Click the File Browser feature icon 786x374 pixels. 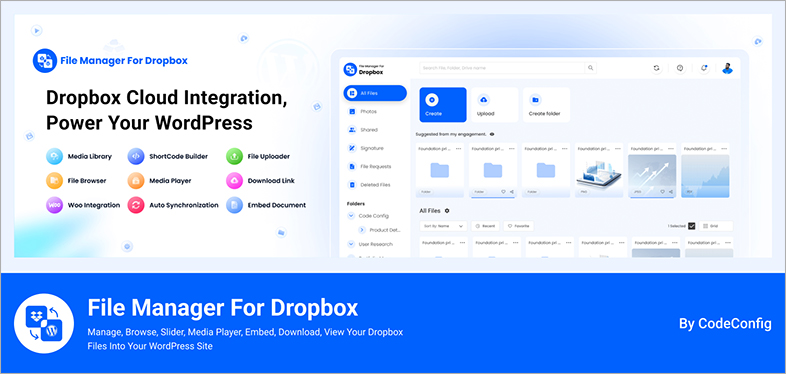tap(54, 180)
